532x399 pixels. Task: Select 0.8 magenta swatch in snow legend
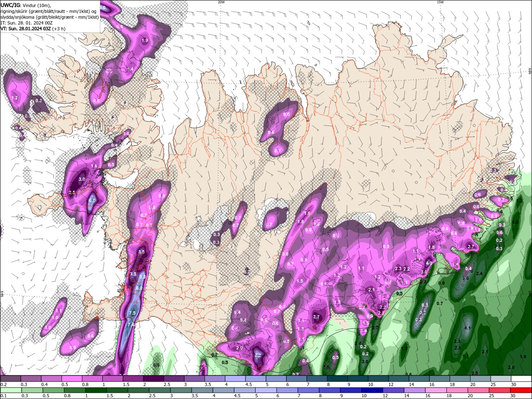pyautogui.click(x=92, y=379)
